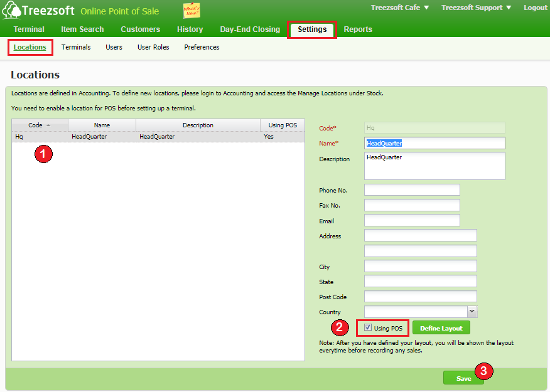Click the Email input field
The height and width of the screenshot is (392, 550).
click(x=412, y=220)
